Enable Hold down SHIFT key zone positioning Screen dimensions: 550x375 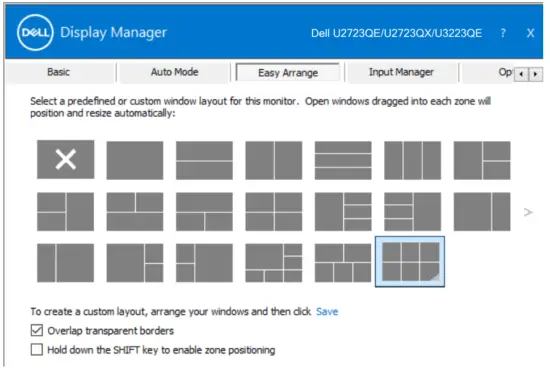tap(37, 350)
